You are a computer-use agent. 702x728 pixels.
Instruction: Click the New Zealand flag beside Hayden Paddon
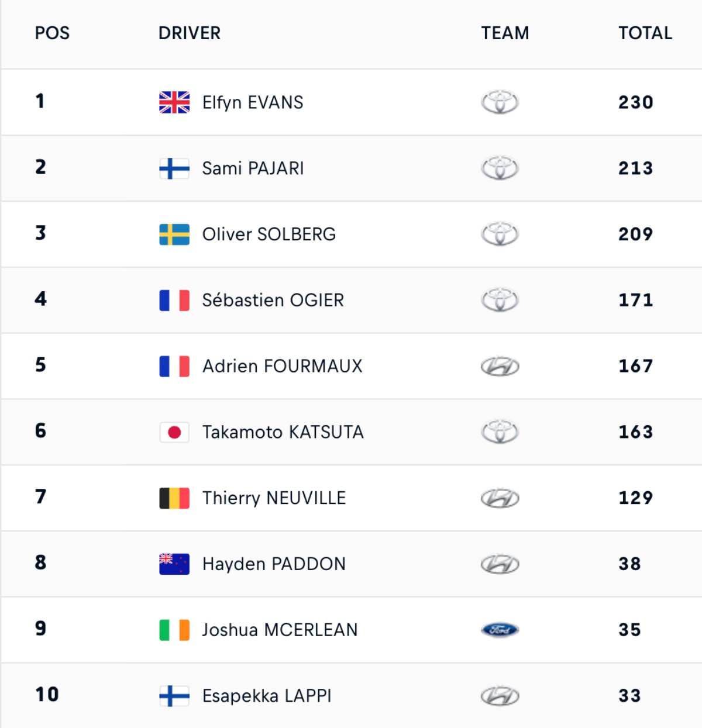tap(174, 564)
